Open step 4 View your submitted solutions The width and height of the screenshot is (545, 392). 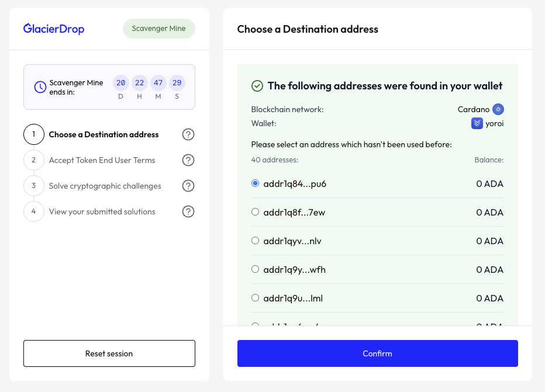point(102,211)
